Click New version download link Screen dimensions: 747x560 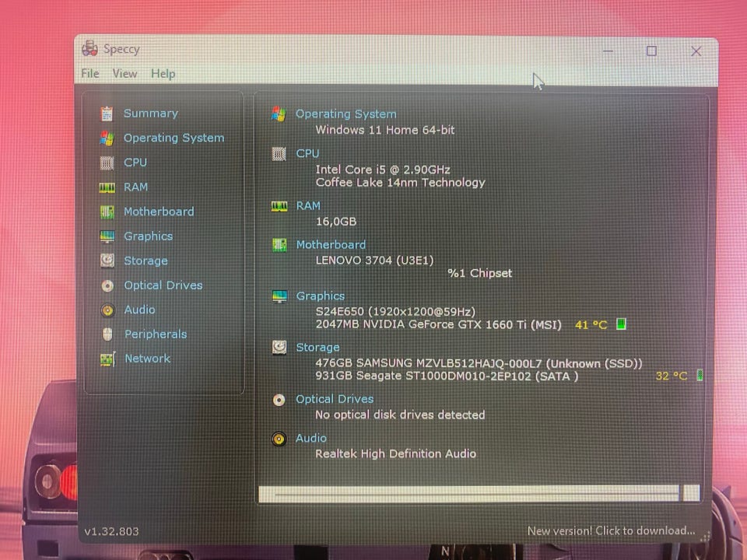pos(611,530)
